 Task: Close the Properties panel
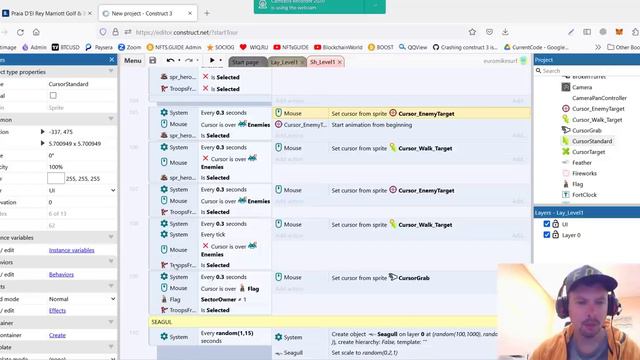point(112,60)
